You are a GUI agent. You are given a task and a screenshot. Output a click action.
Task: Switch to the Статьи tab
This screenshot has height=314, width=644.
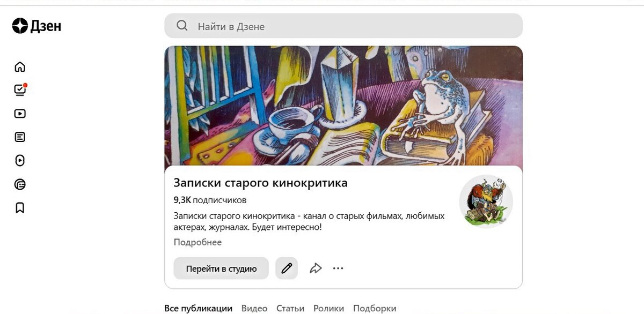point(290,308)
